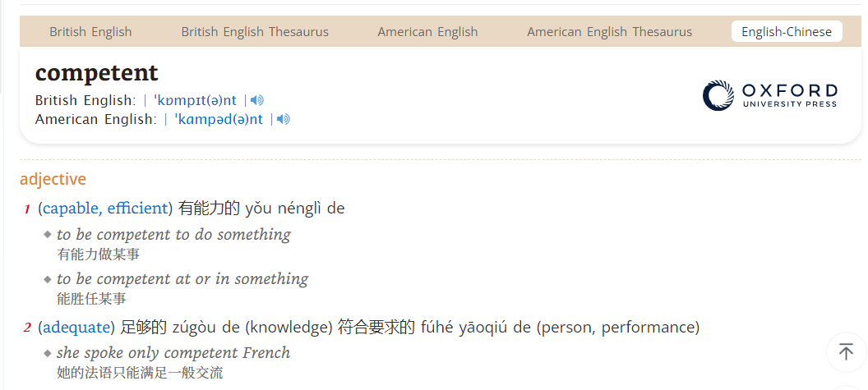Click the 'competent' headword
868x390 pixels.
click(x=97, y=72)
